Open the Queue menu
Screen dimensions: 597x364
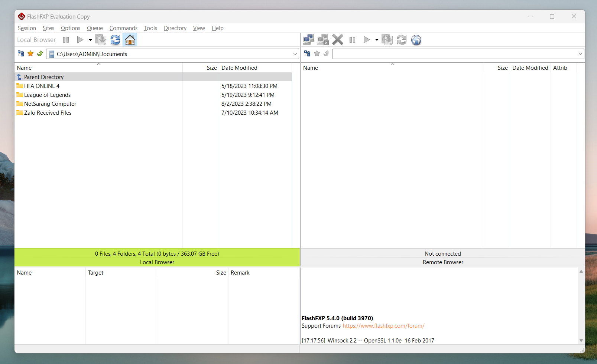pos(95,28)
